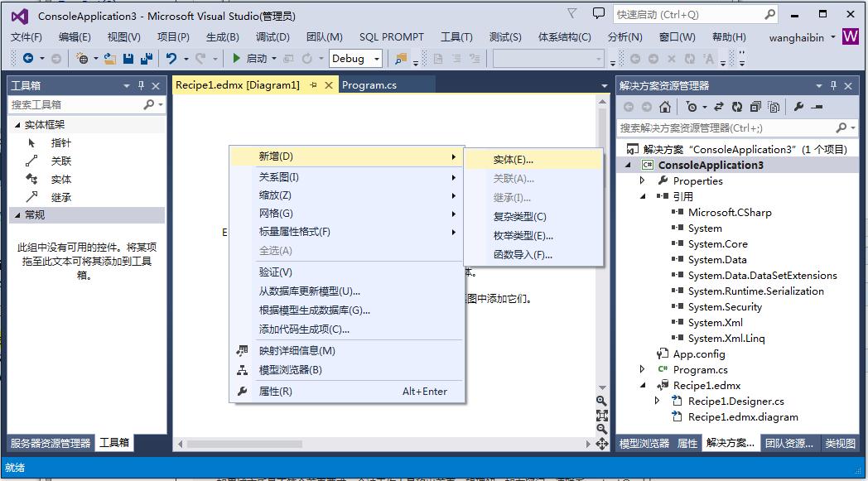Toggle pin on Recipe1.edmx tab
This screenshot has height=481, width=868.
pos(313,85)
